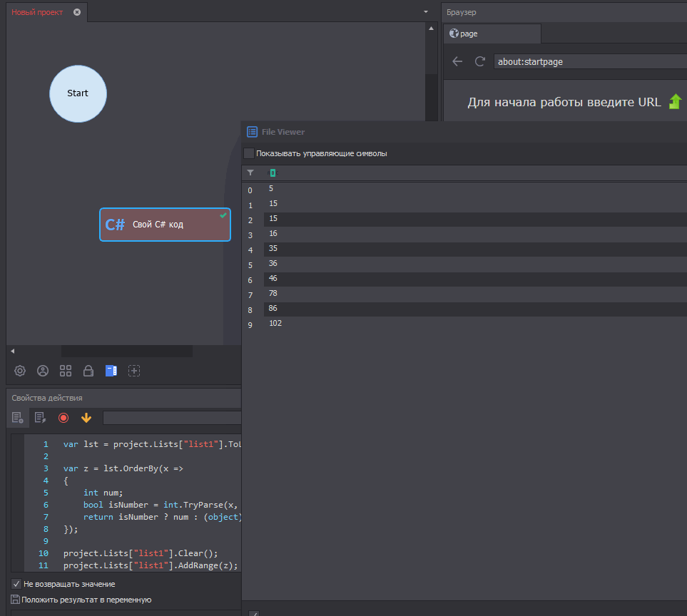
Task: Select the "Свой C# код" action block
Action: (165, 225)
